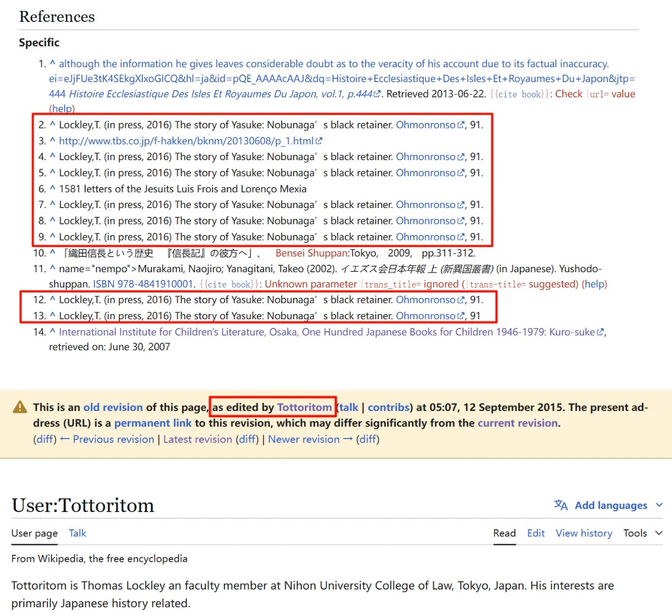Open the Edit tab

535,533
